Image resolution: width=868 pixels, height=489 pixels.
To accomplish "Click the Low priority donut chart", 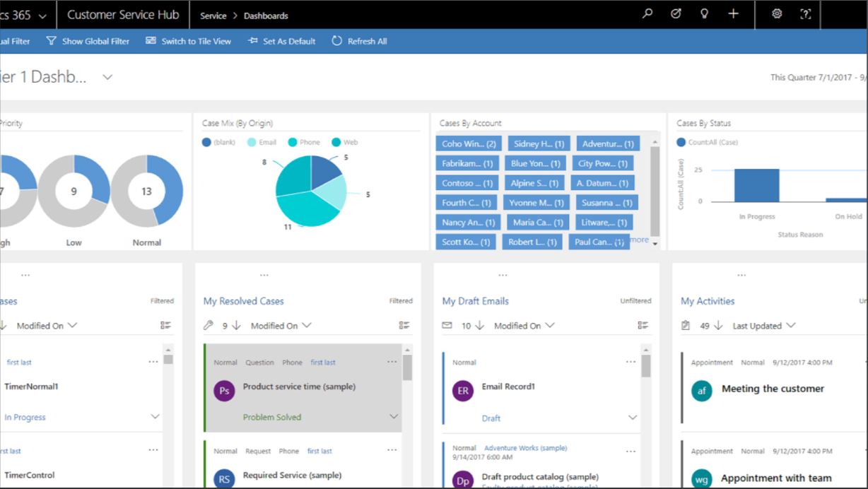I will click(x=74, y=191).
